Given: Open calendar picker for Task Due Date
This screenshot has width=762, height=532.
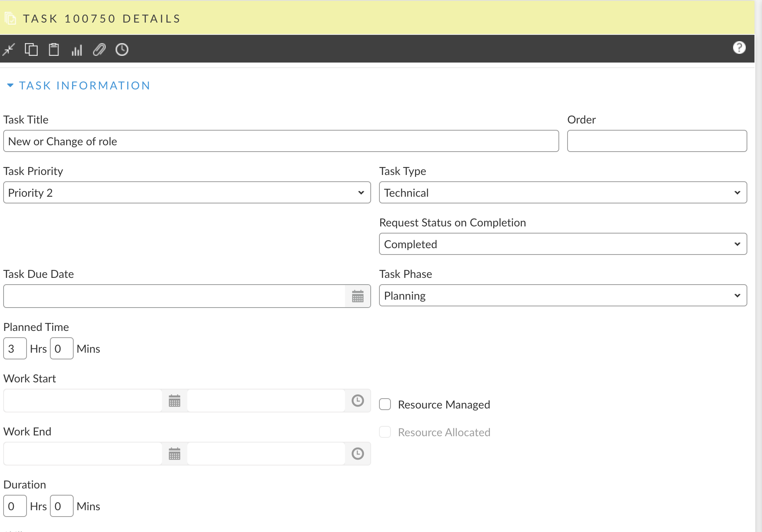Looking at the screenshot, I should point(358,296).
